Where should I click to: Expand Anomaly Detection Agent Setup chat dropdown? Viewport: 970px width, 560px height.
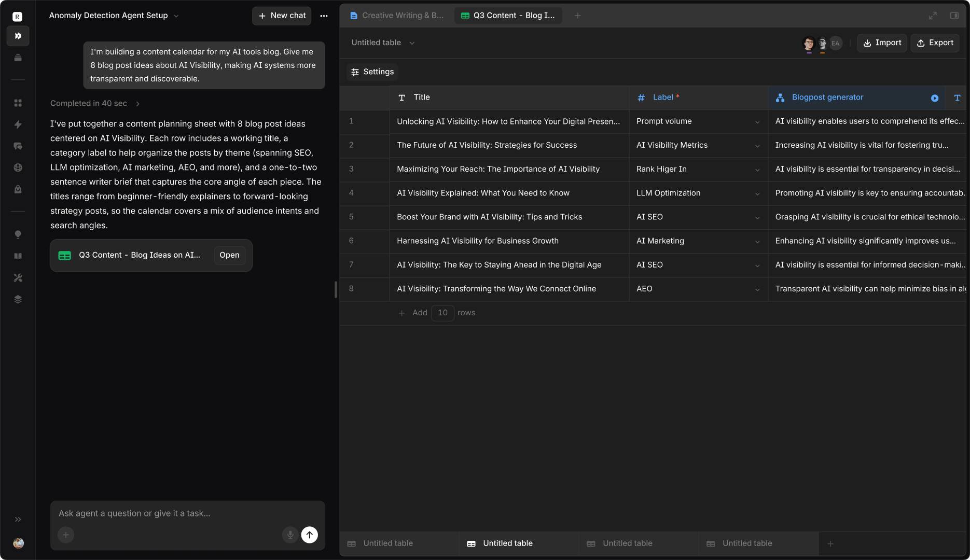tap(176, 16)
